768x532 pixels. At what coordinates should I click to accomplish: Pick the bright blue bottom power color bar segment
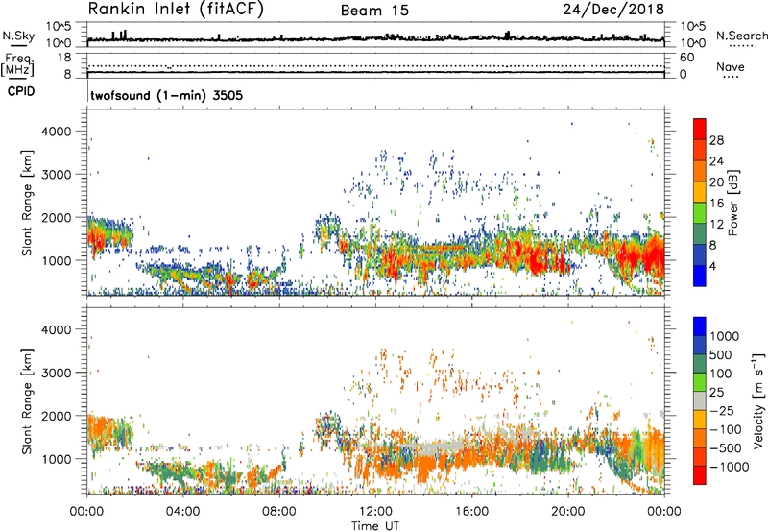tap(700, 276)
